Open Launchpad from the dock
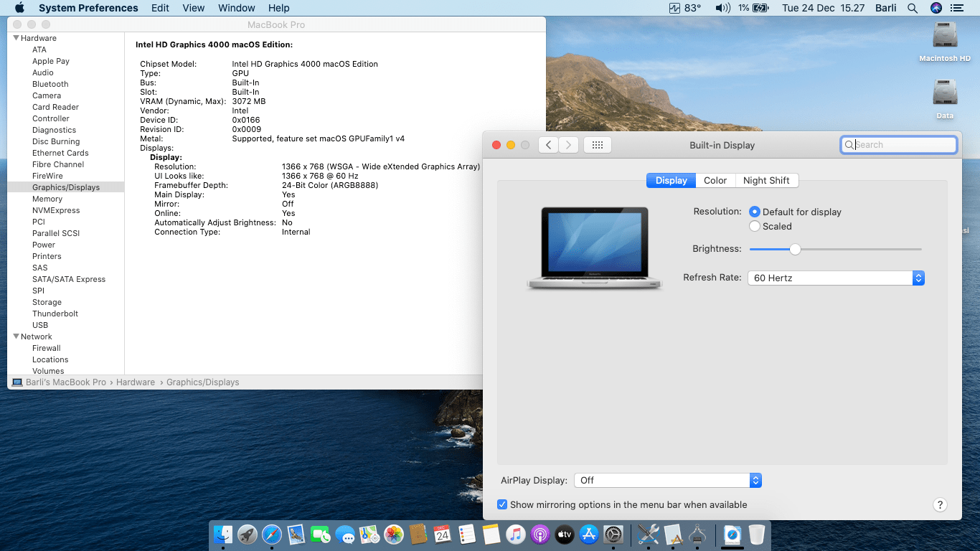Image resolution: width=980 pixels, height=551 pixels. (248, 534)
